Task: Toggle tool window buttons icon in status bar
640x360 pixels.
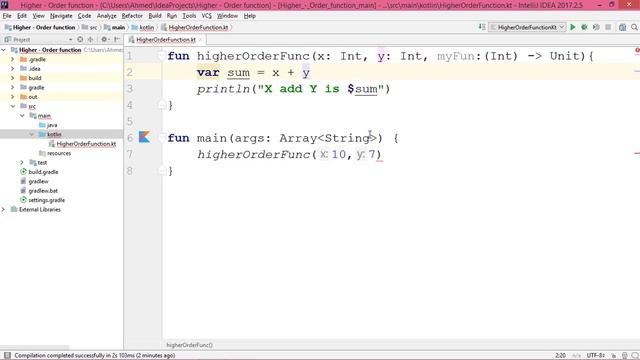Action: pyautogui.click(x=7, y=356)
